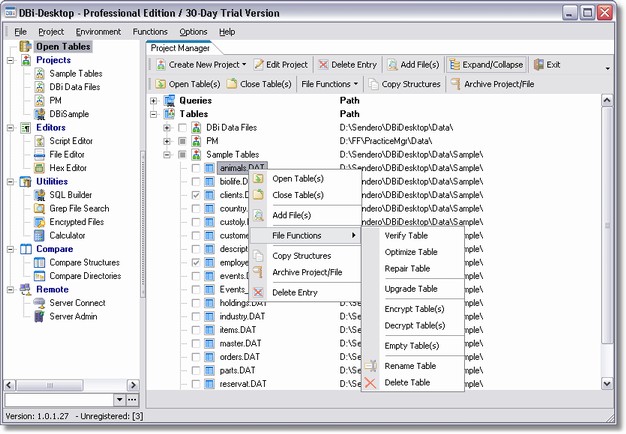Click the Rename Table icon in submenu
Image resolution: width=626 pixels, height=434 pixels.
370,366
